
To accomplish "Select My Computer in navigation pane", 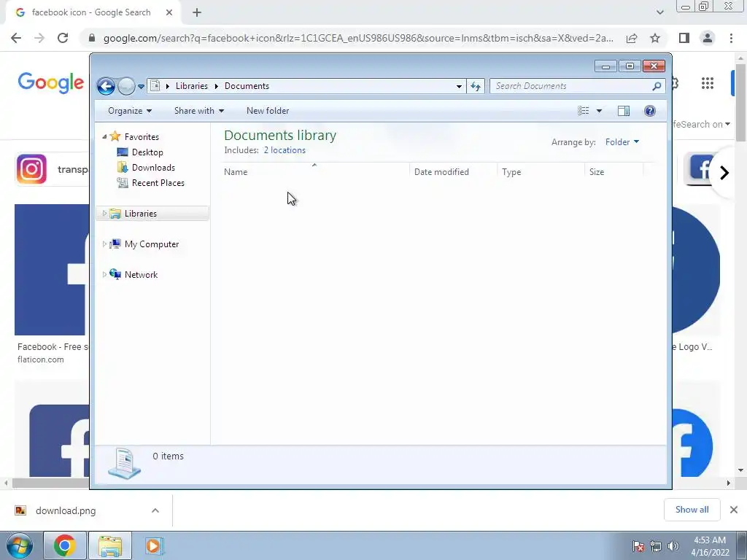I will coord(152,244).
